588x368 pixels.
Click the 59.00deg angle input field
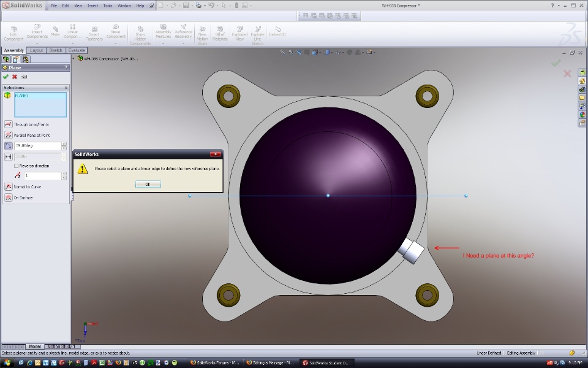37,146
